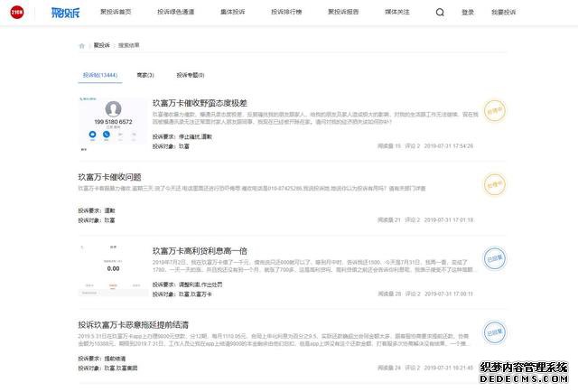Viewport: 578px width, 392px height.
Task: Click the home icon in breadcrumb
Action: [x=82, y=46]
